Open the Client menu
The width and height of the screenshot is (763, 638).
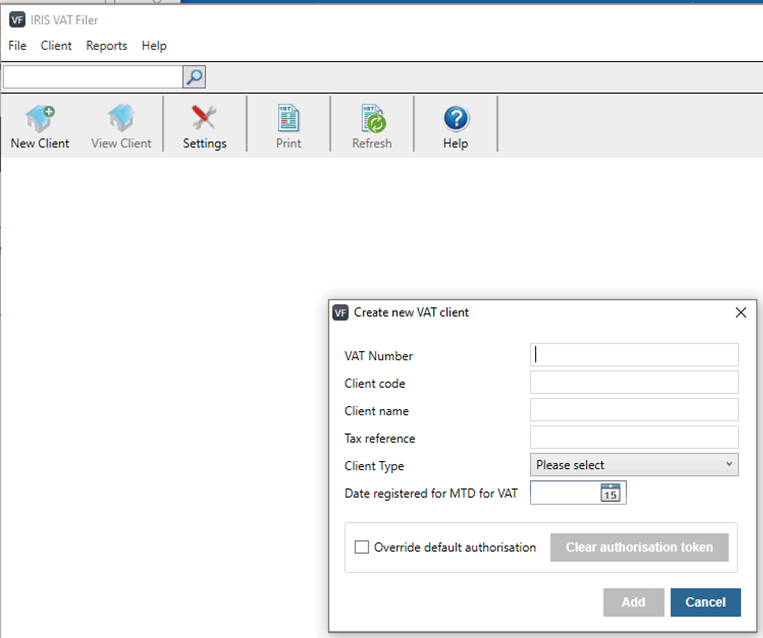click(56, 46)
